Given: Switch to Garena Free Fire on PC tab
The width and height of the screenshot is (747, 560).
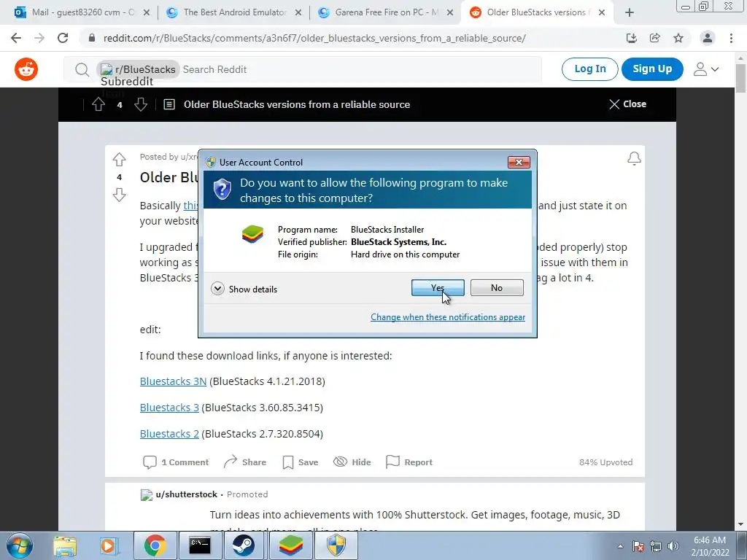Looking at the screenshot, I should (x=386, y=12).
